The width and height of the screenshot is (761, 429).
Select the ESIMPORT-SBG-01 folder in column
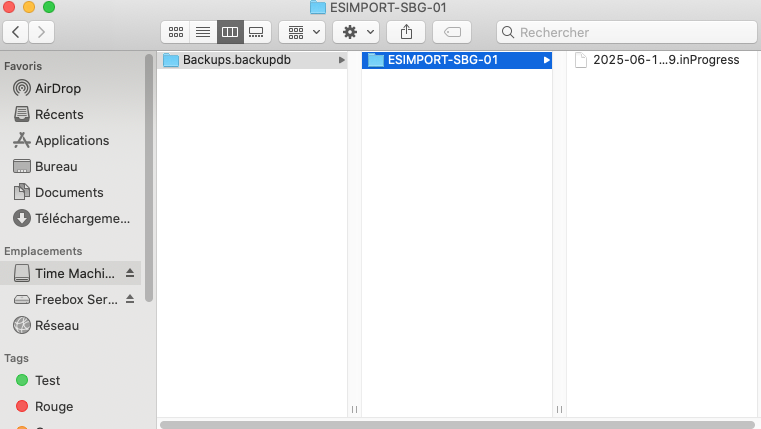pyautogui.click(x=457, y=60)
